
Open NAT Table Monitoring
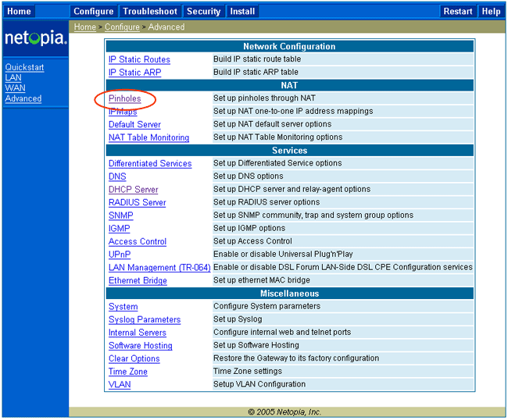point(149,137)
